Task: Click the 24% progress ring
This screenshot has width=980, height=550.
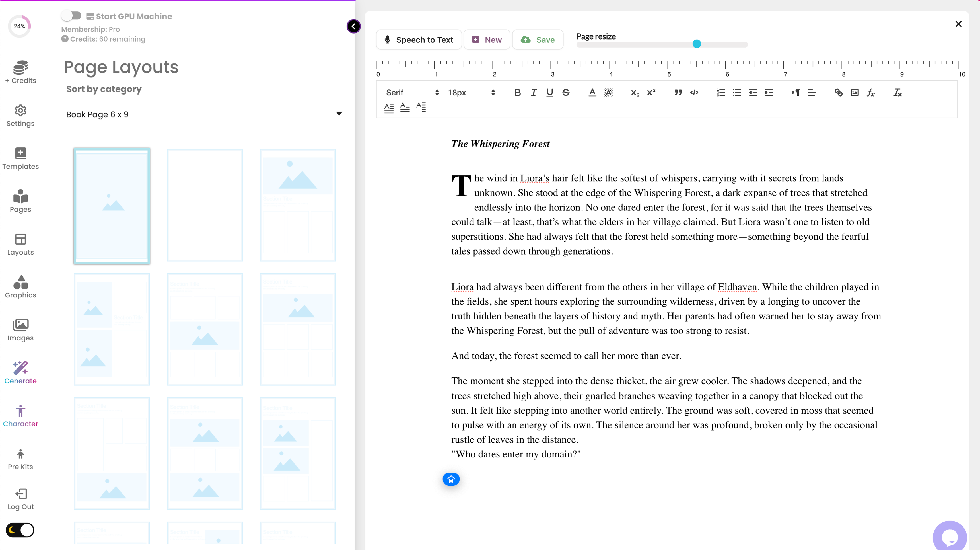Action: pos(19,26)
